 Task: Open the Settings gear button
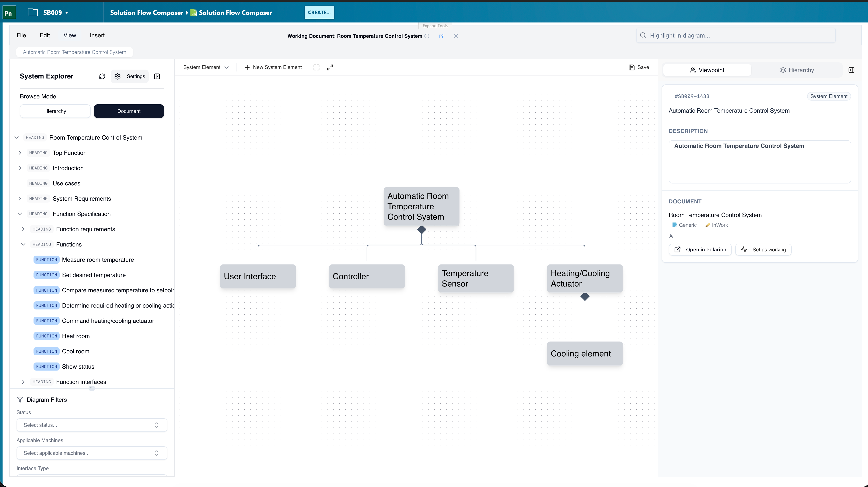coord(130,77)
